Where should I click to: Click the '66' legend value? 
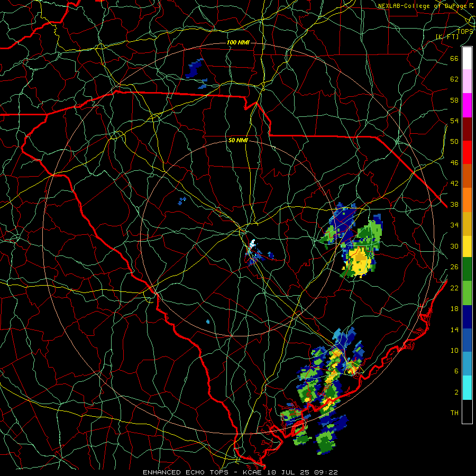click(454, 58)
